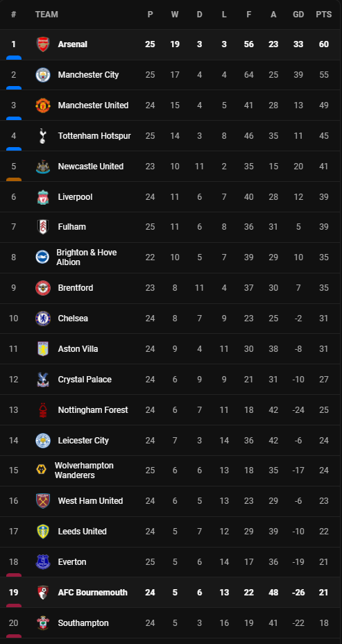Viewport: 342px width, 644px height.
Task: Click the Wolverhampton Wanderers wolf crest
Action: 41,471
